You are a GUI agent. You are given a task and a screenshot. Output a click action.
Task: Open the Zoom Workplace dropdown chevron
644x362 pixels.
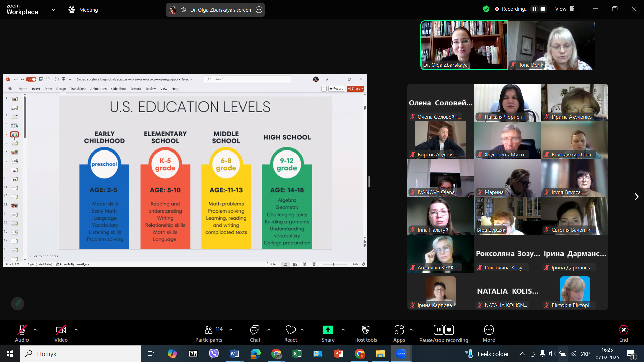pyautogui.click(x=54, y=10)
